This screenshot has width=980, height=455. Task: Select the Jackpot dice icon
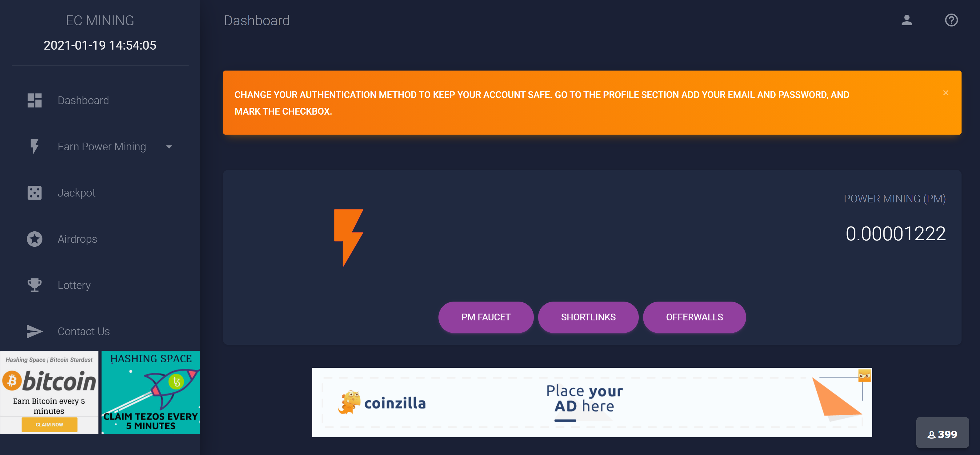tap(34, 193)
